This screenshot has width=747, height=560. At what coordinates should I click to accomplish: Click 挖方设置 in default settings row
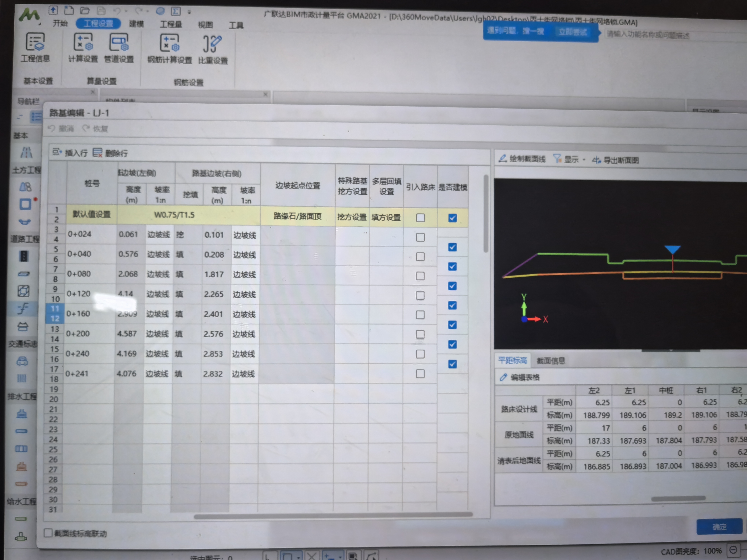pyautogui.click(x=352, y=217)
